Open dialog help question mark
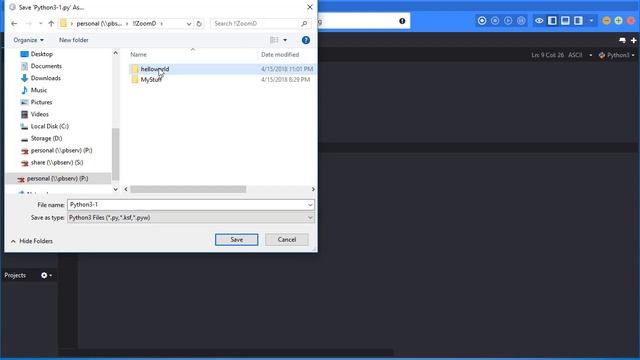Viewport: 640px width, 360px height. coord(306,40)
